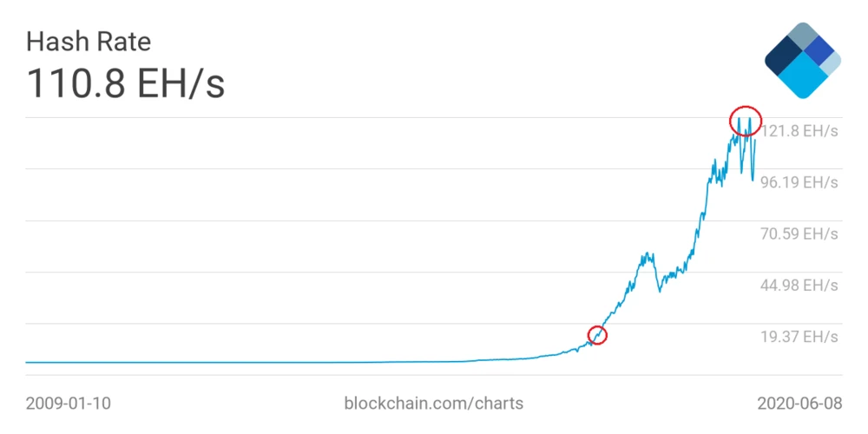The width and height of the screenshot is (868, 434).
Task: Click the 96.19 EH/s axis label
Action: [x=799, y=183]
